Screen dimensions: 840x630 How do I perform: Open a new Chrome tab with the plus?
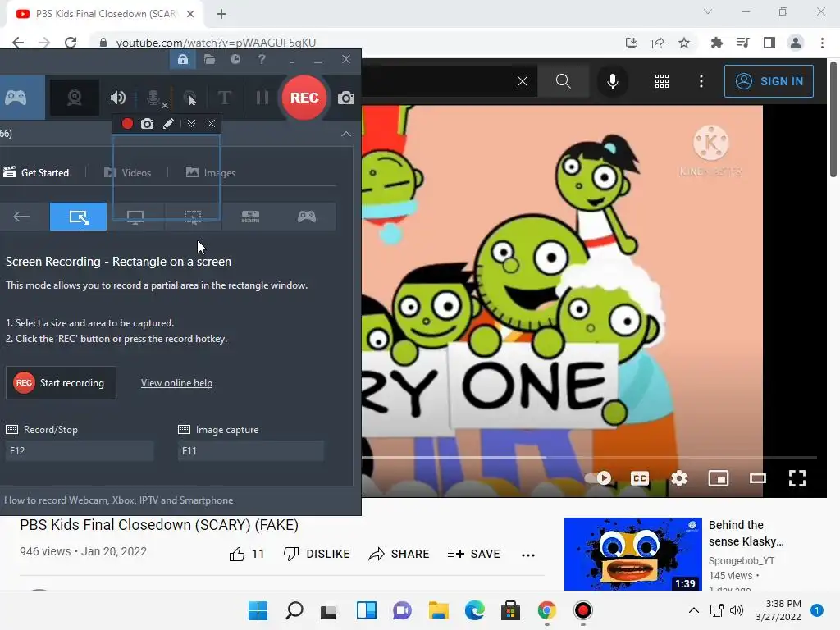(x=221, y=14)
